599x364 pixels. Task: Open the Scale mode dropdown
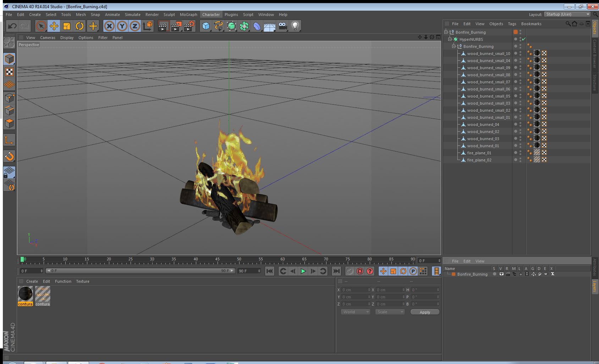pos(390,312)
